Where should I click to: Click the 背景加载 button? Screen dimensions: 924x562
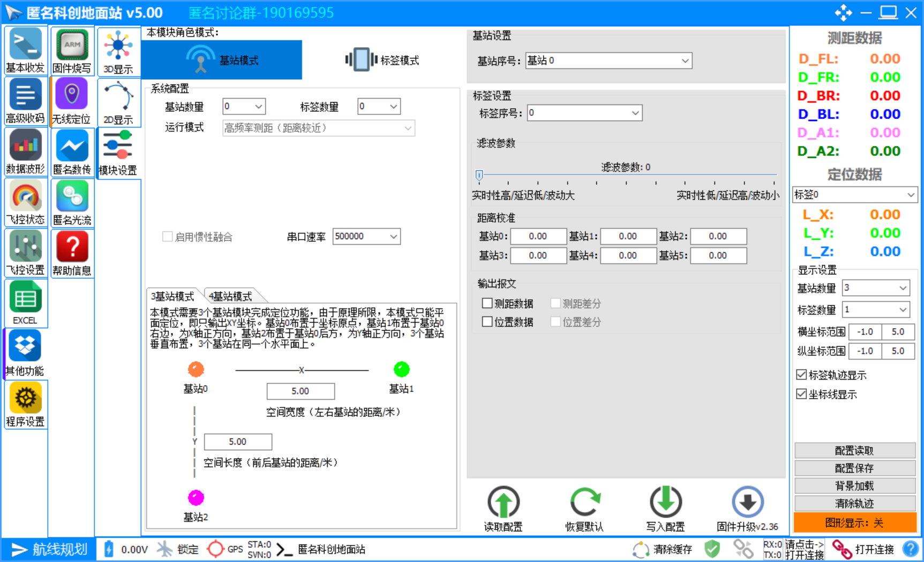tap(854, 486)
